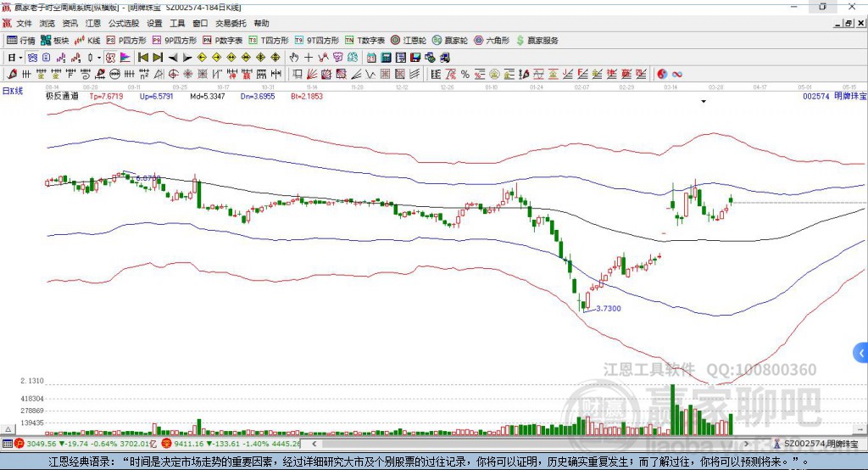
Task: Select the percent % line tool
Action: pos(465,75)
